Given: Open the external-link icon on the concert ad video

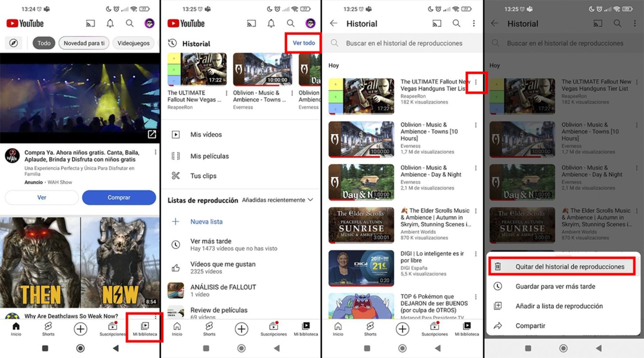Looking at the screenshot, I should click(152, 134).
